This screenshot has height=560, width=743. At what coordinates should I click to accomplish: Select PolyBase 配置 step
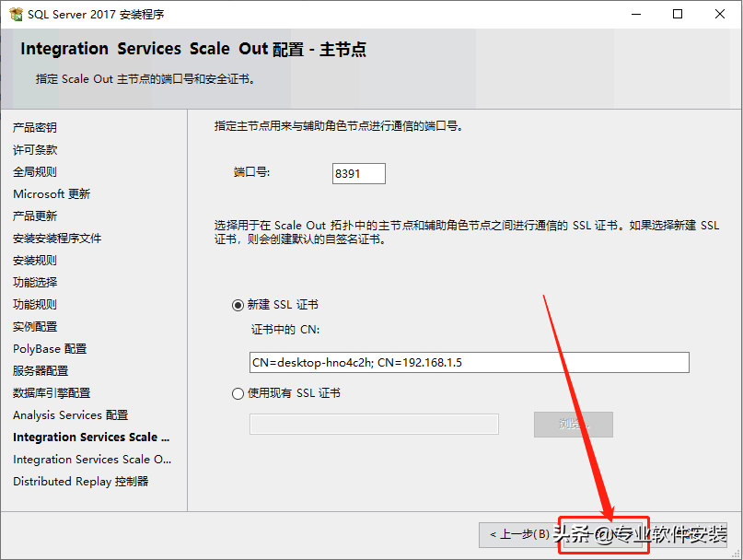[50, 349]
